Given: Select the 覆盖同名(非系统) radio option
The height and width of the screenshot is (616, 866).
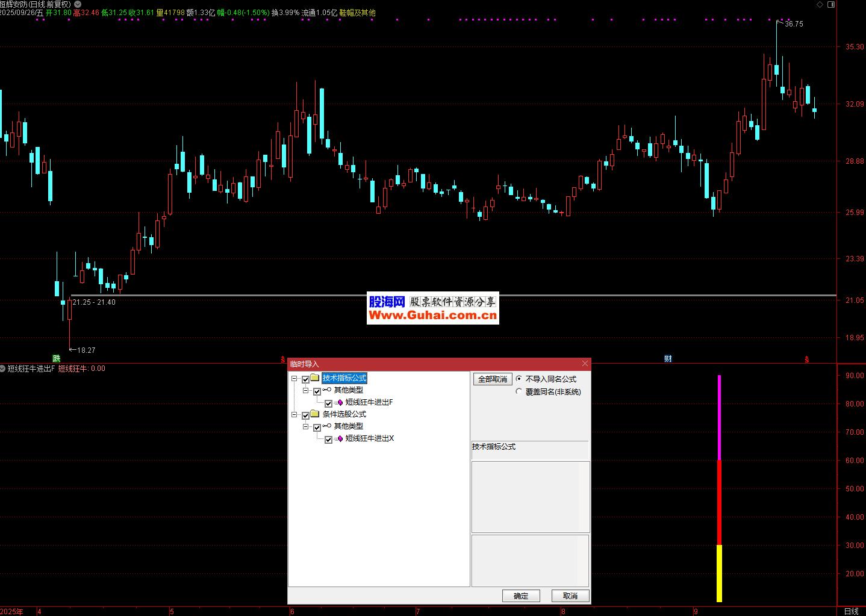Looking at the screenshot, I should pos(519,391).
